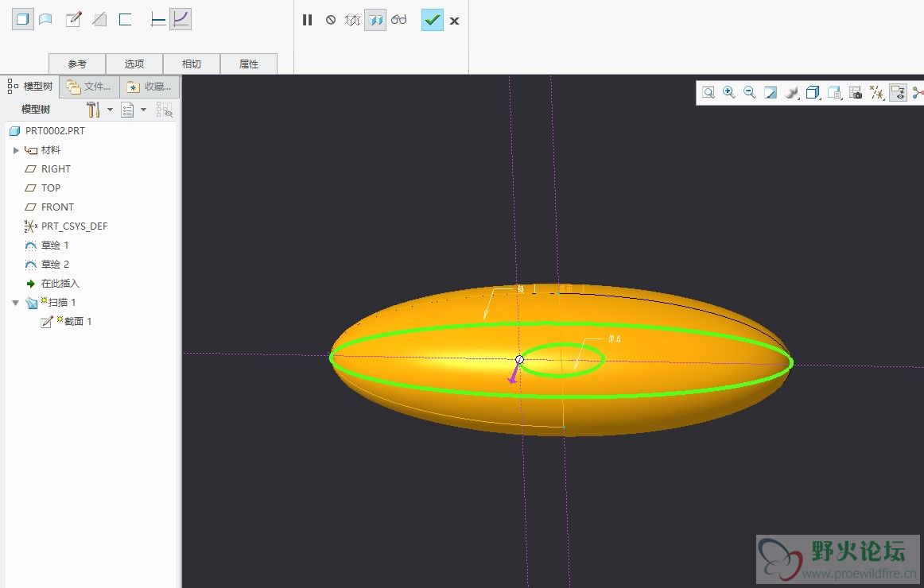Select the variable section sweep option
The height and width of the screenshot is (588, 924).
pos(181,19)
